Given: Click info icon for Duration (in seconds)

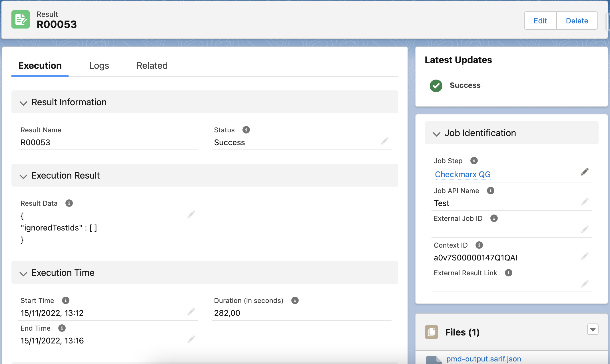Looking at the screenshot, I should click(295, 300).
